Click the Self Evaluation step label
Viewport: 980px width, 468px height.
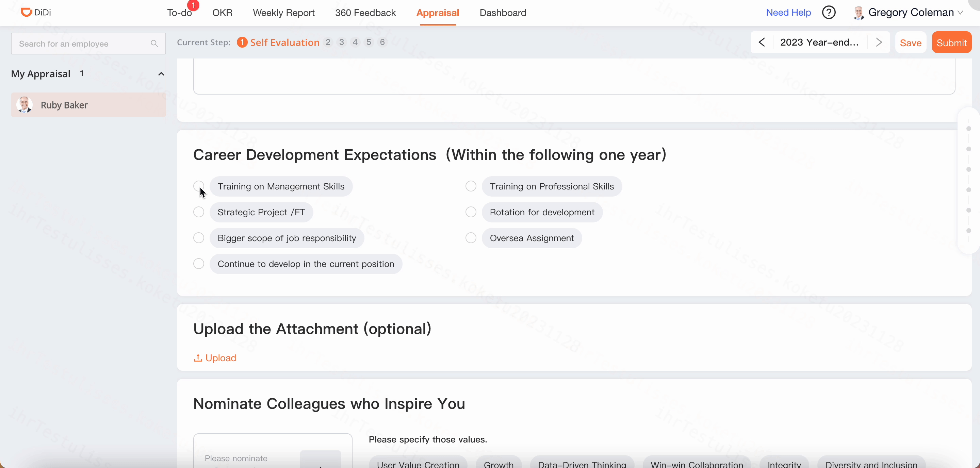tap(284, 42)
